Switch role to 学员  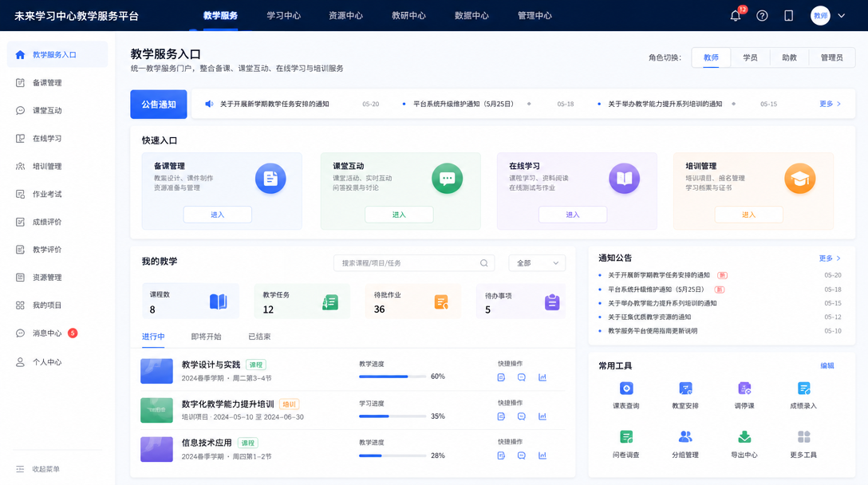pos(750,57)
